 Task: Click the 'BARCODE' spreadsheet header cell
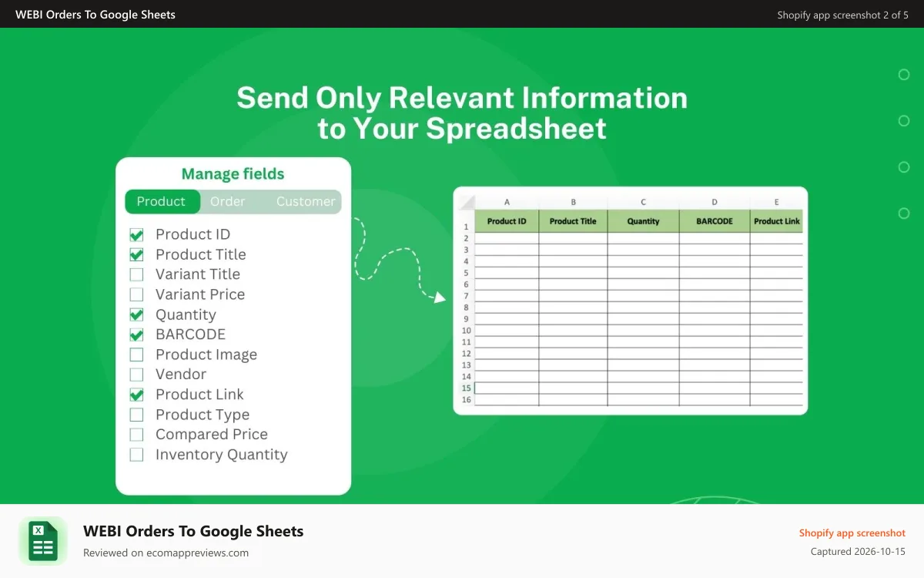pos(715,221)
